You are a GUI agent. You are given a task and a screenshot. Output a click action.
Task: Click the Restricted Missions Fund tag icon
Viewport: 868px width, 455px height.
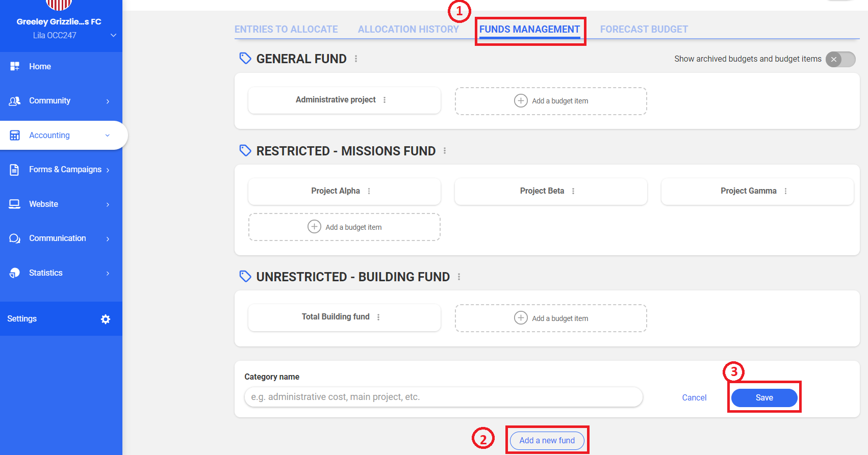[x=245, y=151]
